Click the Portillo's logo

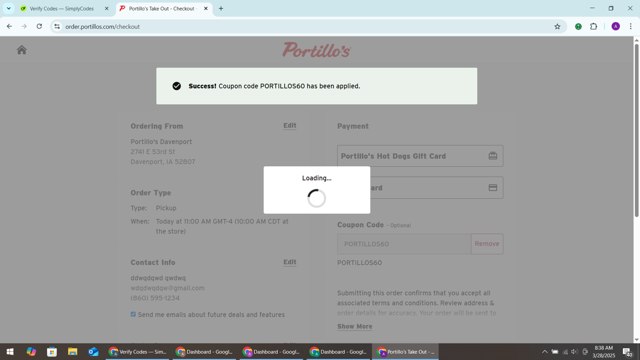[x=316, y=50]
